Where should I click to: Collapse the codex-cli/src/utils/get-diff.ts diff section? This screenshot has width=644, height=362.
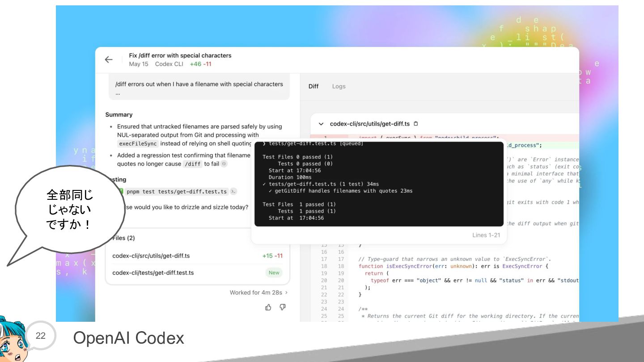click(321, 124)
